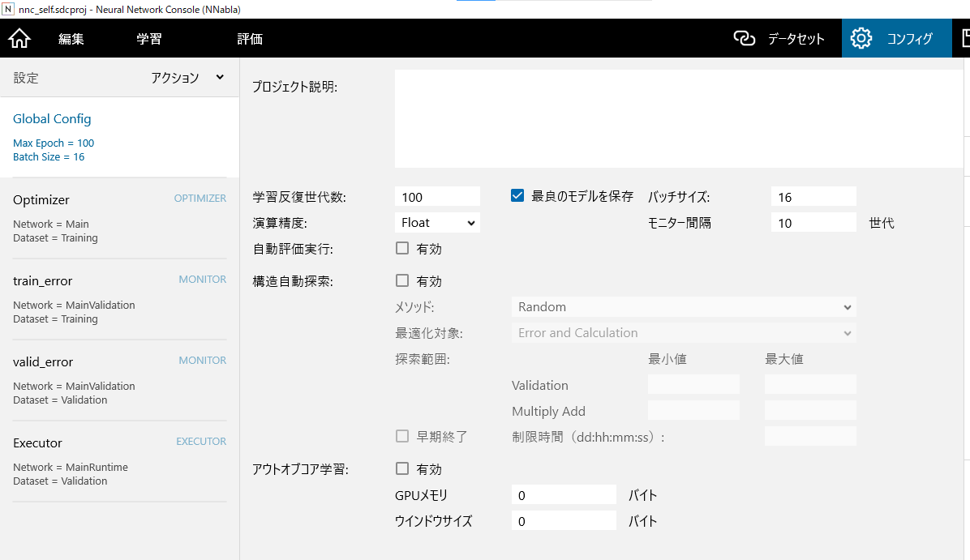Screen dimensions: 970x560
Task: Switch to the 編集 tab
Action: 71,39
